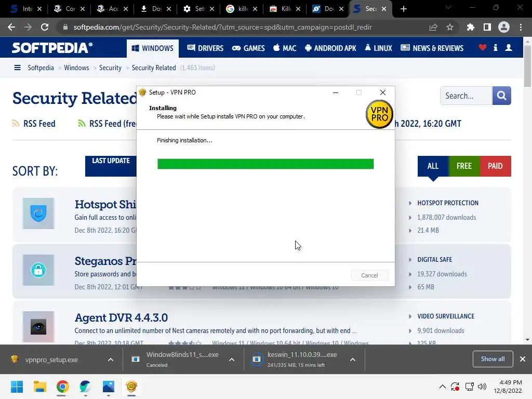
Task: Expand options for vpnpro_setup.exe download
Action: coord(111,360)
